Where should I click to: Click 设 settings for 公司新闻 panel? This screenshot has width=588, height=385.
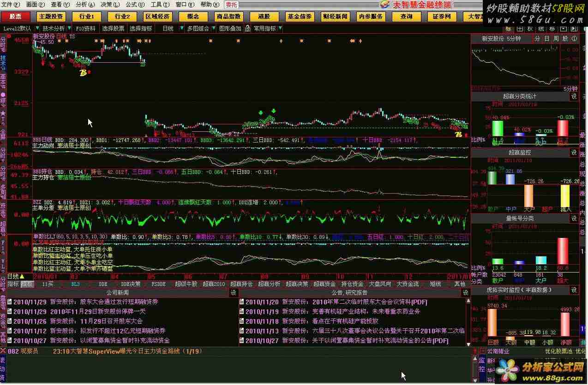coord(234,292)
